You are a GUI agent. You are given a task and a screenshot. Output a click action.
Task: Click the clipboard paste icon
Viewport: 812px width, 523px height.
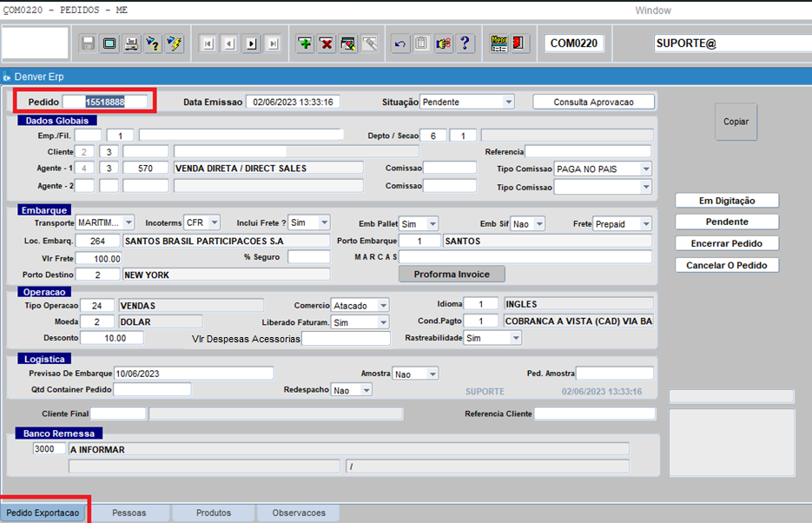click(x=421, y=43)
